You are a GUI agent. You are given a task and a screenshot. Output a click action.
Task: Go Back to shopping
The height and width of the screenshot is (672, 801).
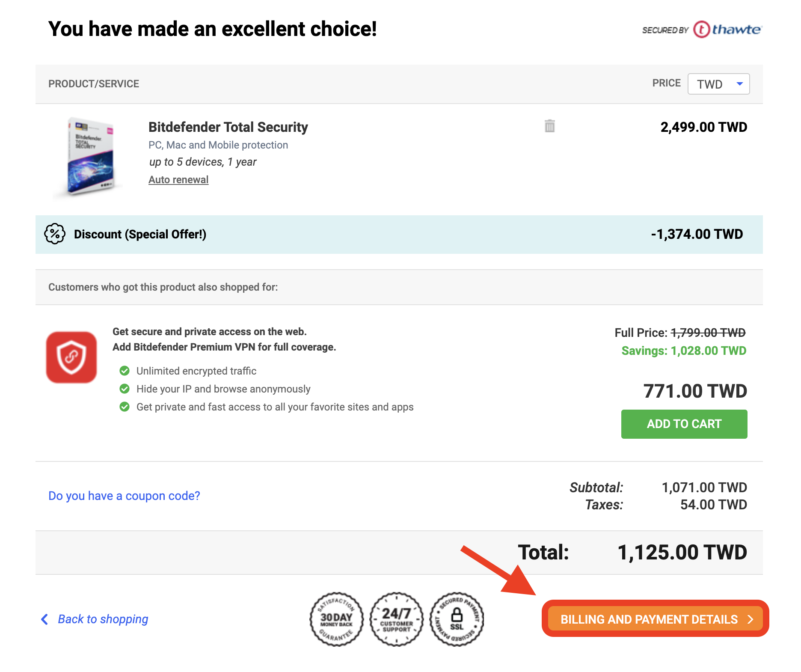[x=103, y=619]
